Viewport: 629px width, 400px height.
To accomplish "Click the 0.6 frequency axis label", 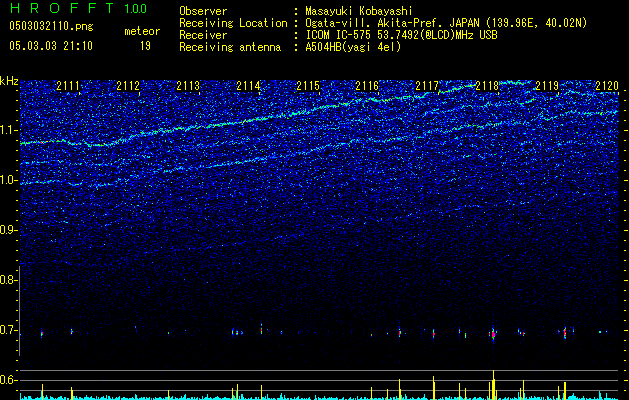I will click(x=8, y=380).
